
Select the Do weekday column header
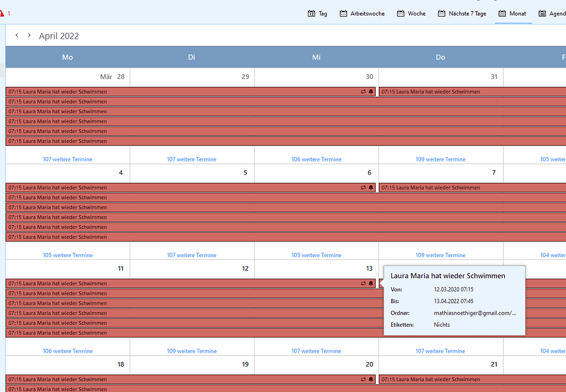tap(441, 57)
